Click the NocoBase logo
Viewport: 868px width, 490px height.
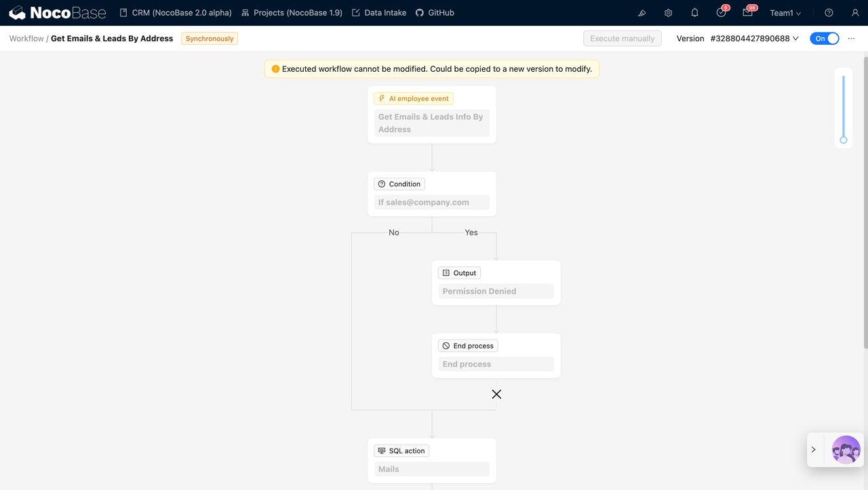click(58, 13)
